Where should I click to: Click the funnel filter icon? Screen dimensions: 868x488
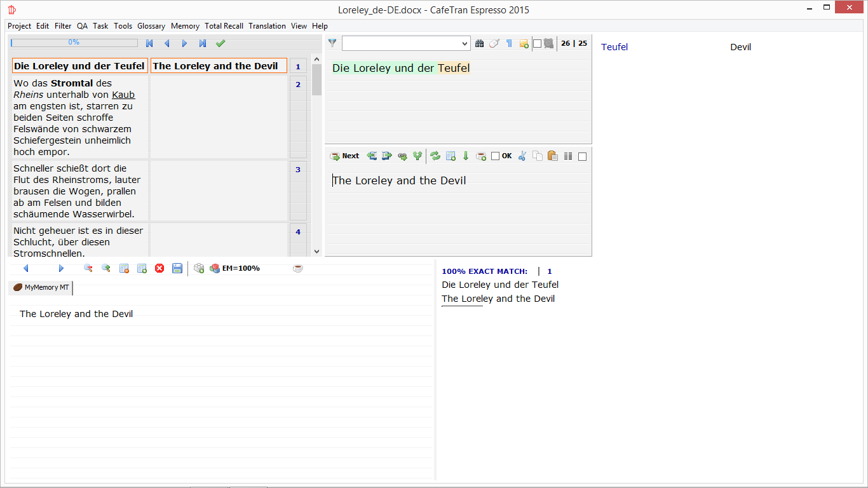pos(332,43)
